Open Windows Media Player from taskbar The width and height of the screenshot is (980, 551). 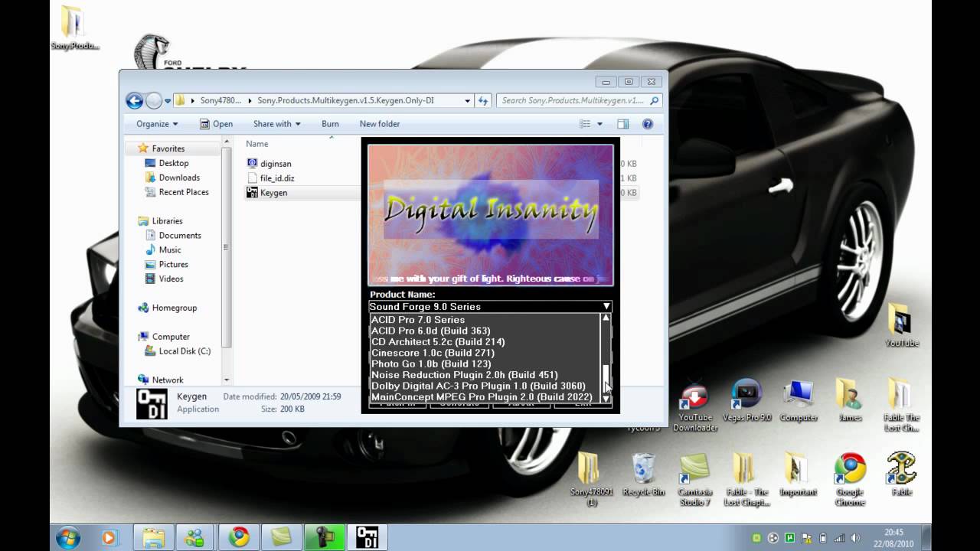click(109, 537)
